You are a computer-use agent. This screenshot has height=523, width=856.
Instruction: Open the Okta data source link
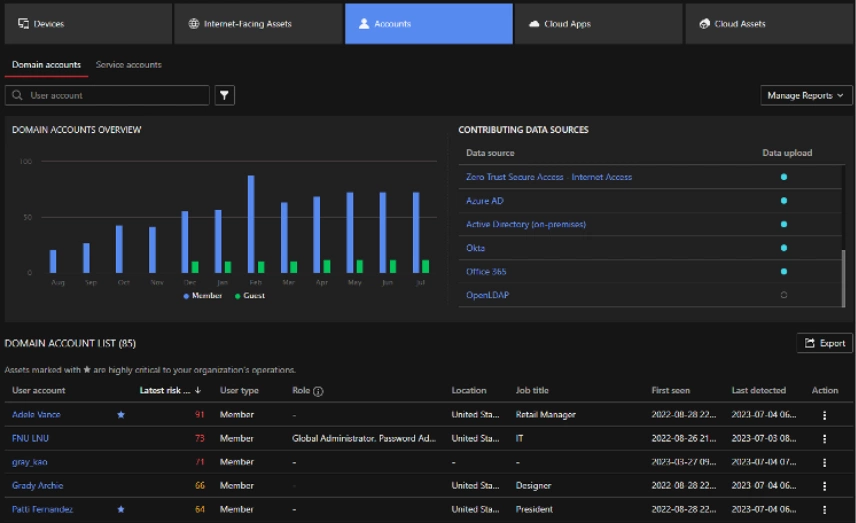(475, 248)
